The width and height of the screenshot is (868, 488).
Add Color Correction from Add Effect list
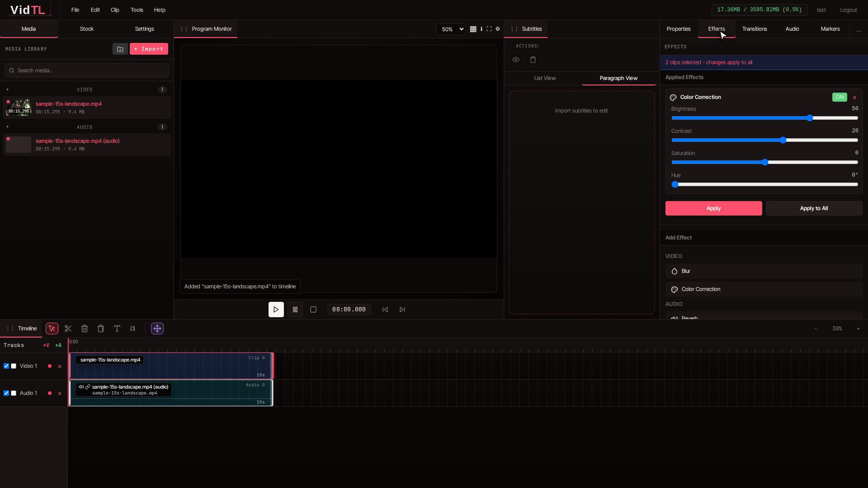pyautogui.click(x=764, y=289)
